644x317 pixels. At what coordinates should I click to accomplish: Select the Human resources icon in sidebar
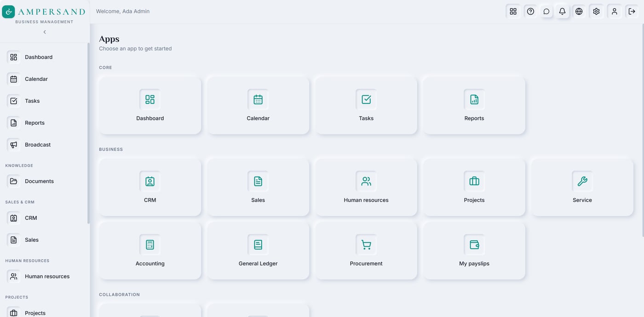(14, 277)
